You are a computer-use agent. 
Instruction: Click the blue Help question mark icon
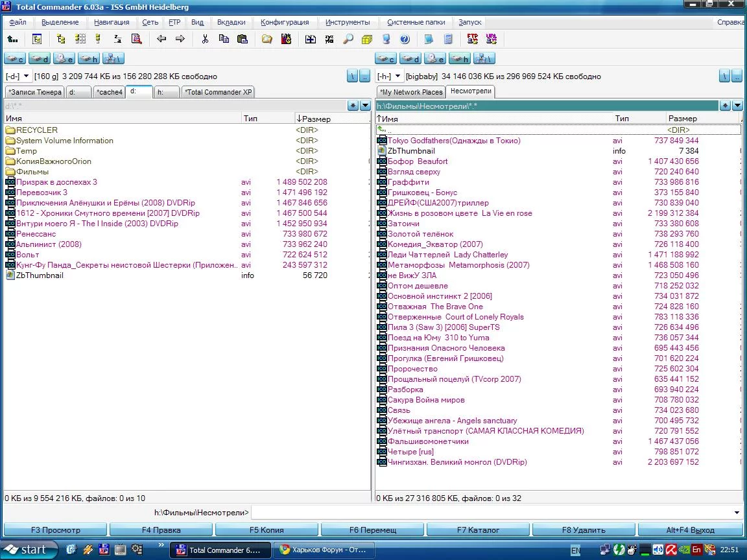(x=405, y=39)
